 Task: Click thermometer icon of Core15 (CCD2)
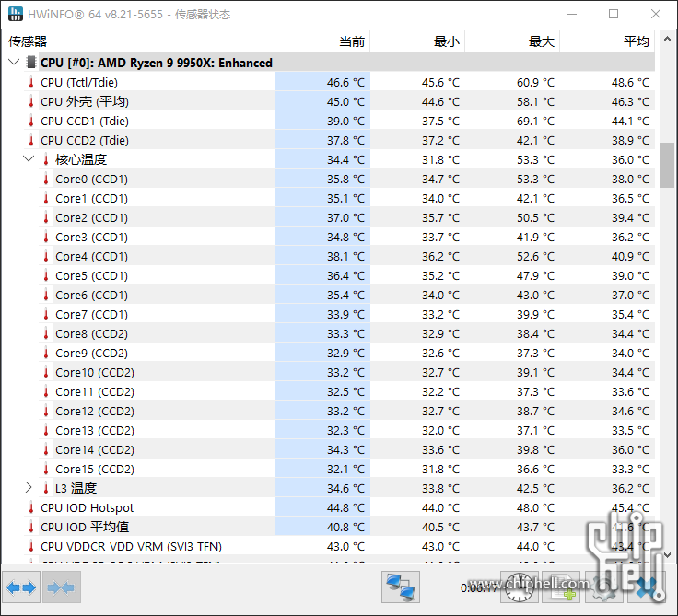(46, 469)
